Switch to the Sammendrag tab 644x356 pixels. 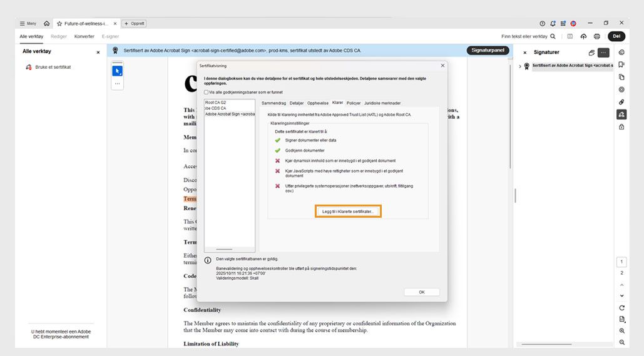tap(273, 103)
